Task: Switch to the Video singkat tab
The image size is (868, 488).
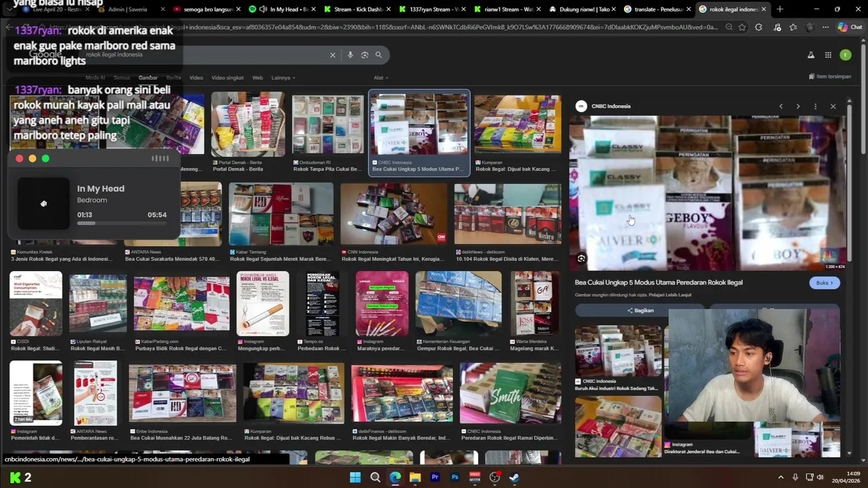Action: (x=227, y=78)
